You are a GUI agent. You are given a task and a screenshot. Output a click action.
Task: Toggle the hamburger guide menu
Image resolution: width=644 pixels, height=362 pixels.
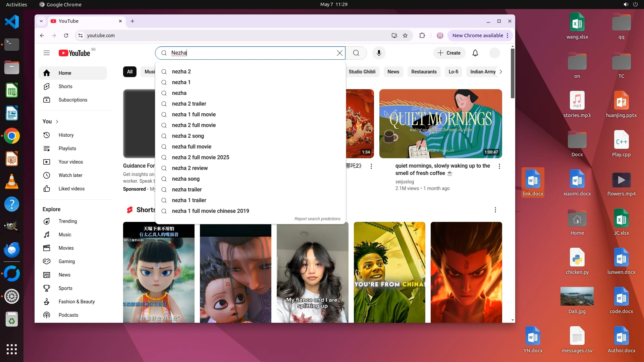click(x=47, y=53)
